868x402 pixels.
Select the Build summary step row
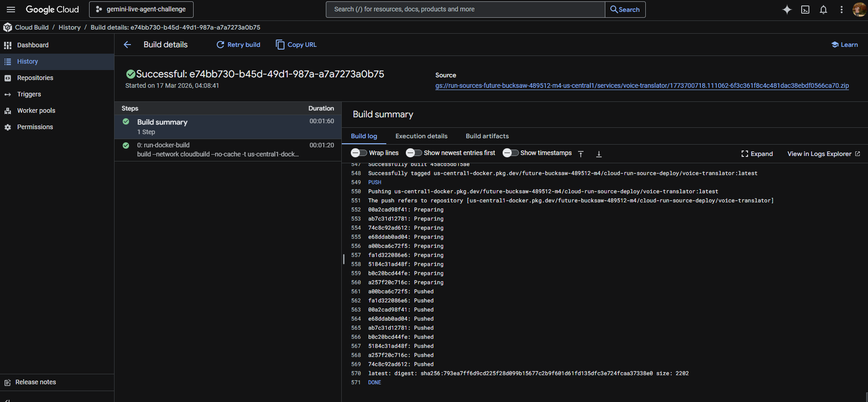(x=228, y=127)
